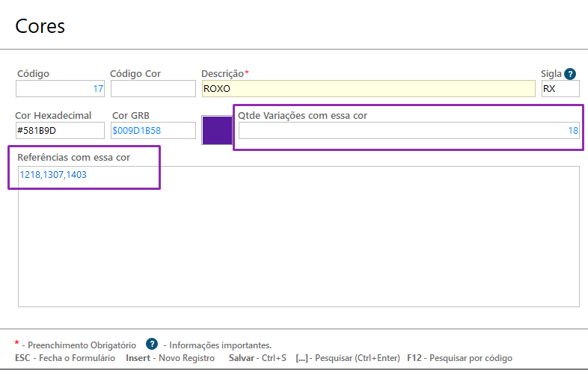
Task: Click the purple color preview swatch
Action: pos(217,130)
